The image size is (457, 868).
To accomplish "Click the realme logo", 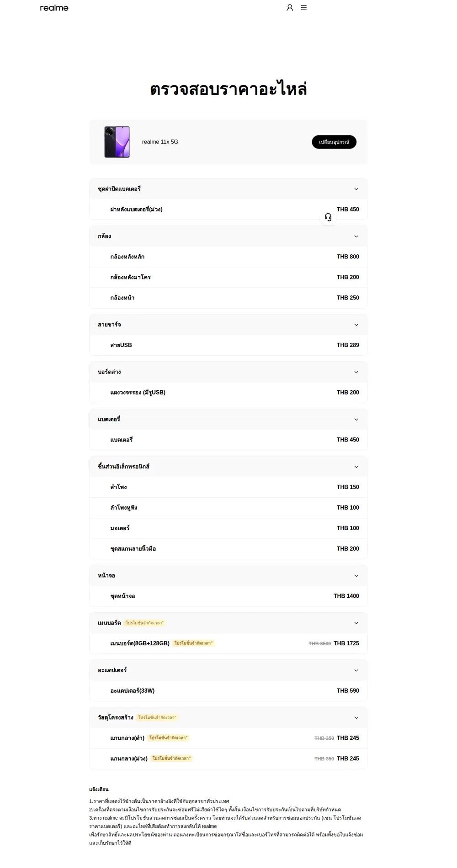I will (x=54, y=8).
